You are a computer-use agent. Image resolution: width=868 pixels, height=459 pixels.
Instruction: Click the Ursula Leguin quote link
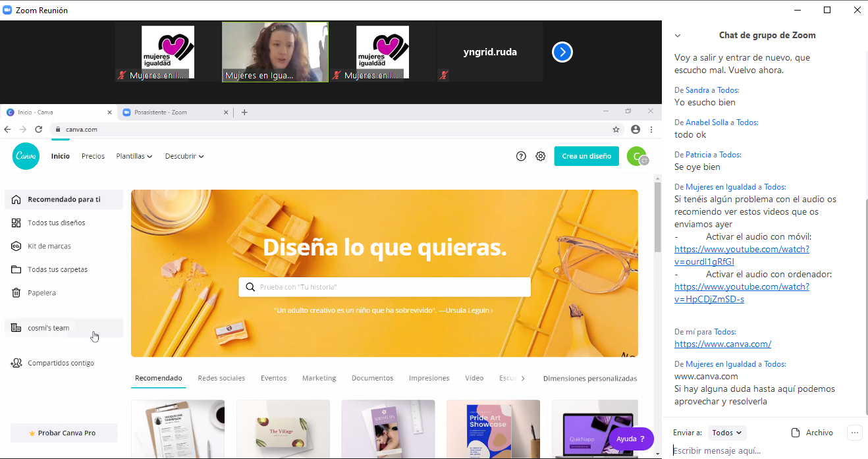point(383,310)
